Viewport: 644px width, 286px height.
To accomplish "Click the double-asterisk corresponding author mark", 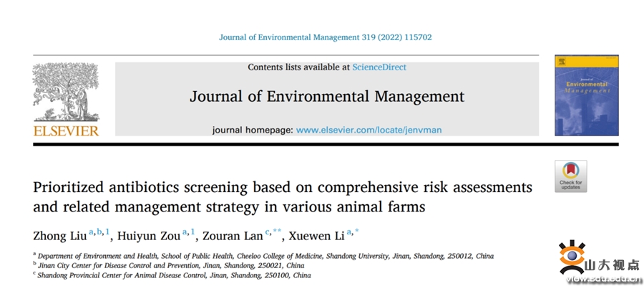I will tap(277, 232).
